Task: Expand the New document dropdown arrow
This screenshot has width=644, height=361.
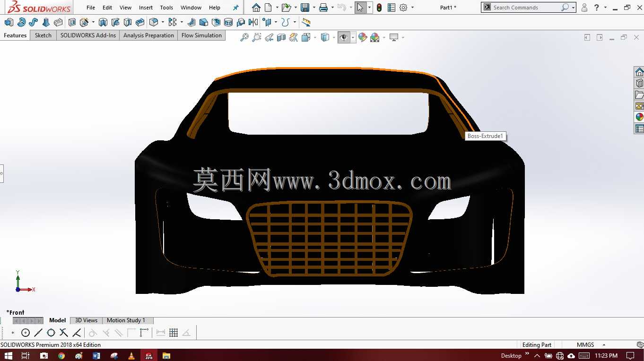Action: click(277, 8)
